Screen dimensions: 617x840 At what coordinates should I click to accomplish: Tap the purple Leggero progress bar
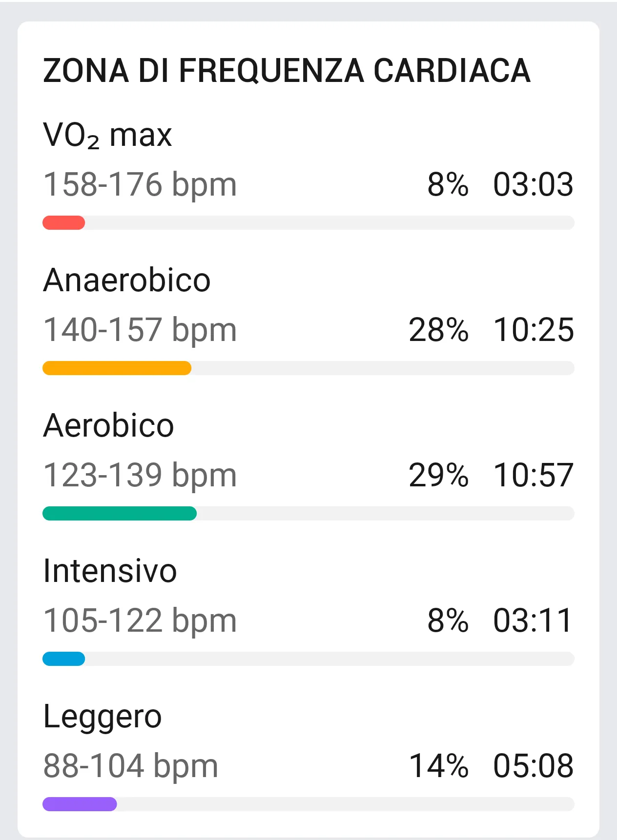pos(80,804)
